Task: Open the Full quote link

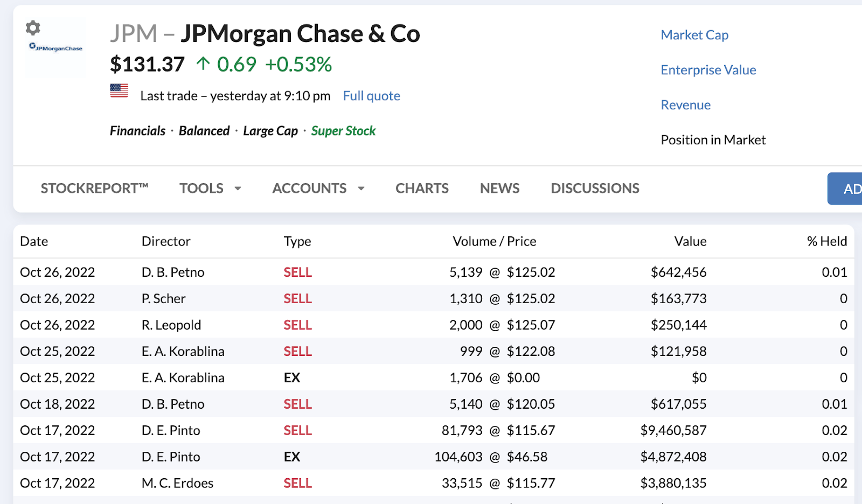Action: [x=371, y=96]
